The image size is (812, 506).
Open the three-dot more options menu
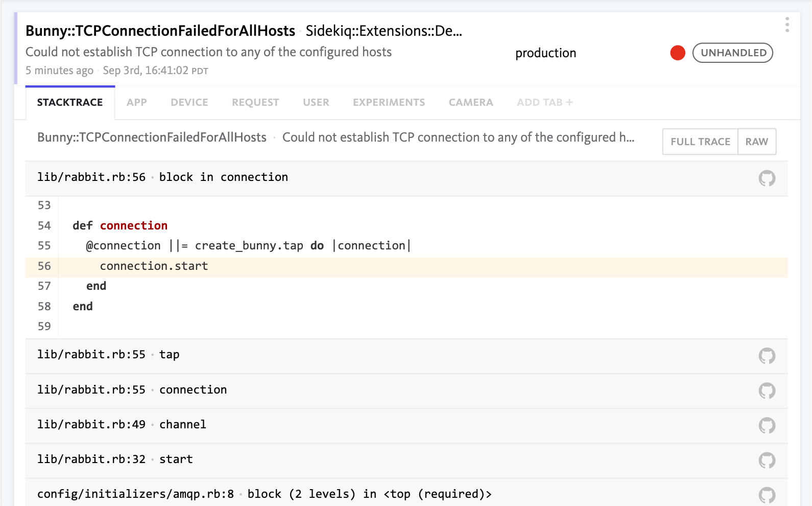787,25
